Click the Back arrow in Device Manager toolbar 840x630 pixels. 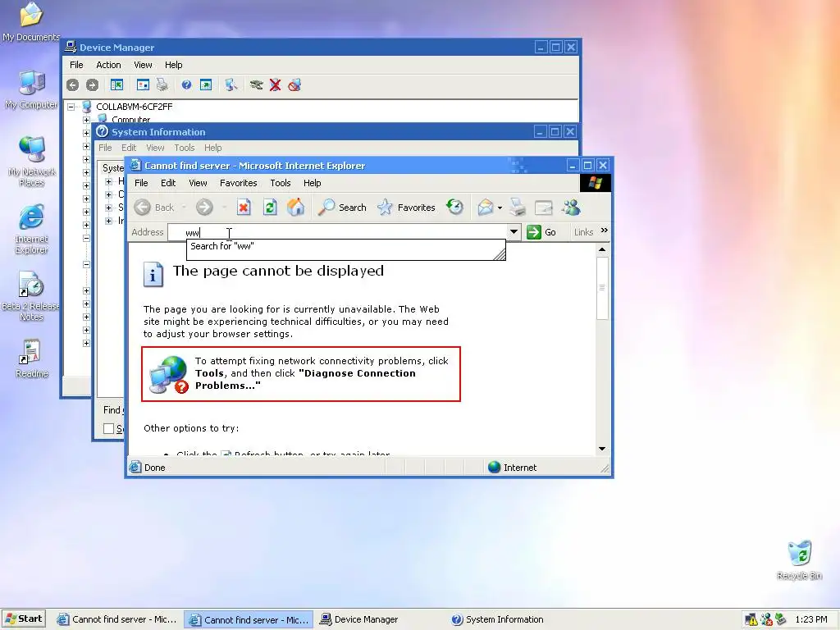pos(73,84)
